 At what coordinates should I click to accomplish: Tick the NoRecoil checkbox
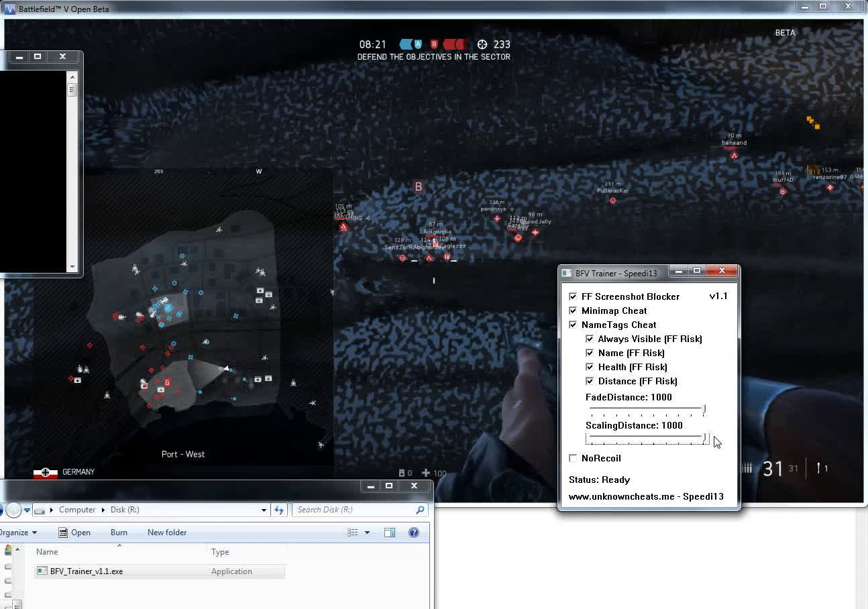(x=573, y=458)
